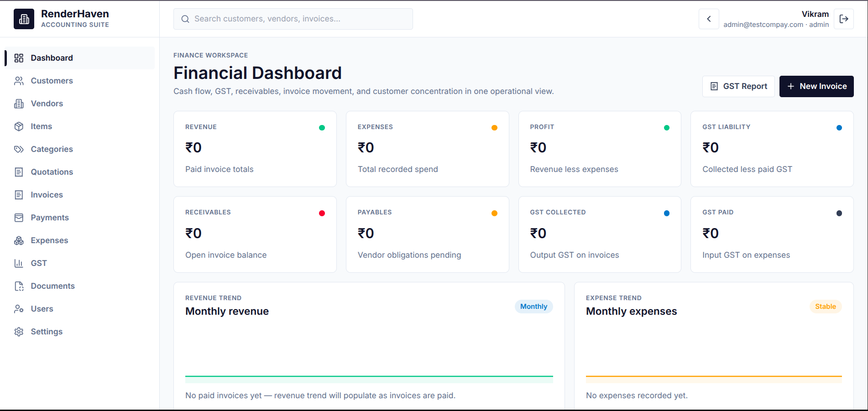The image size is (868, 411).
Task: Click the 'Revenue less expenses' text
Action: tap(574, 169)
